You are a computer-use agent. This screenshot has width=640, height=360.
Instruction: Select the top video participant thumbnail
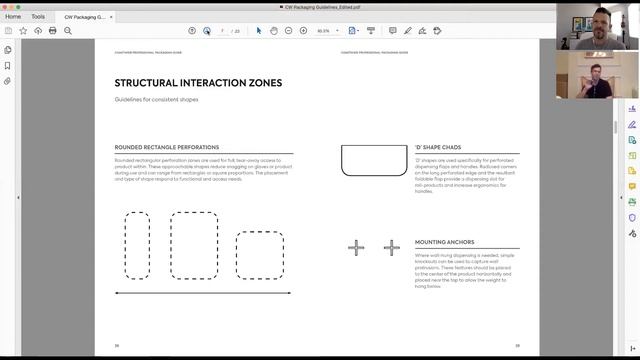coord(597,27)
